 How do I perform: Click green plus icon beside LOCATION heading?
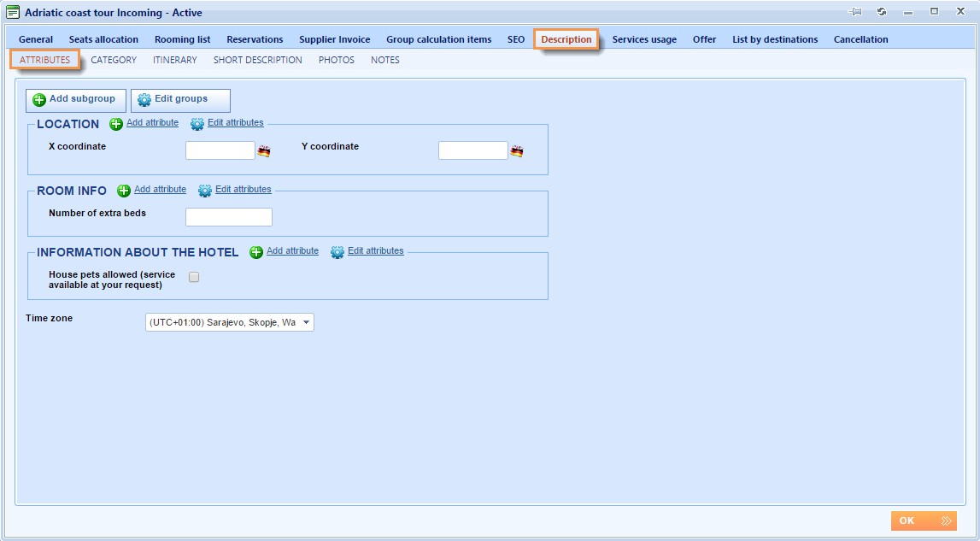pyautogui.click(x=116, y=124)
